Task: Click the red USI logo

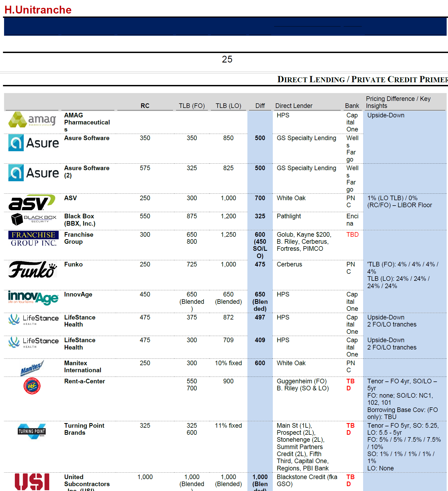Action: [x=32, y=482]
